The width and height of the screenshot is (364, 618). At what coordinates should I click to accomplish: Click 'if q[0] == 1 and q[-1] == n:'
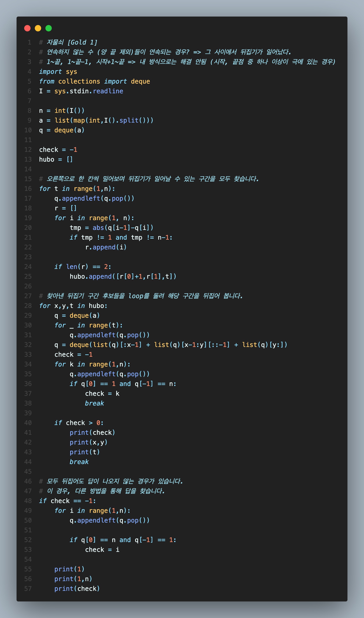click(123, 384)
